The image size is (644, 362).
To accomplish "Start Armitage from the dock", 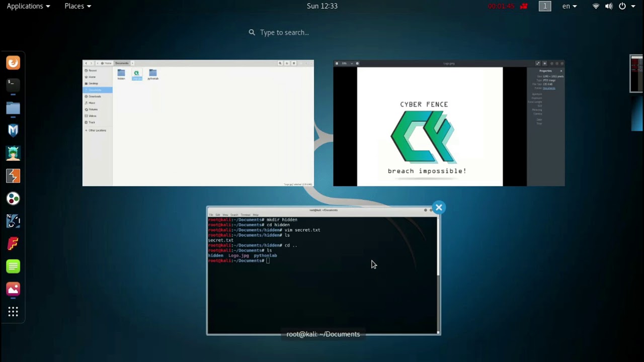I will click(x=13, y=153).
